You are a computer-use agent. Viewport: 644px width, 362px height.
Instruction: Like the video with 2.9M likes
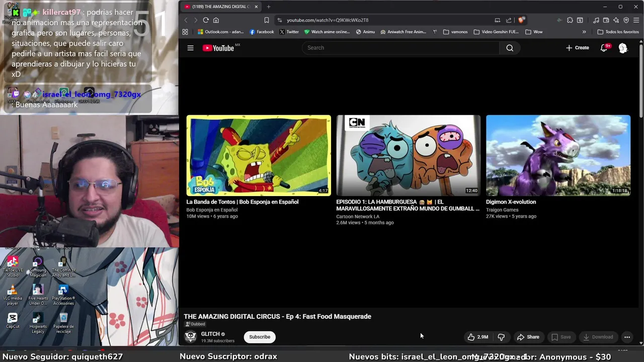[x=478, y=337]
